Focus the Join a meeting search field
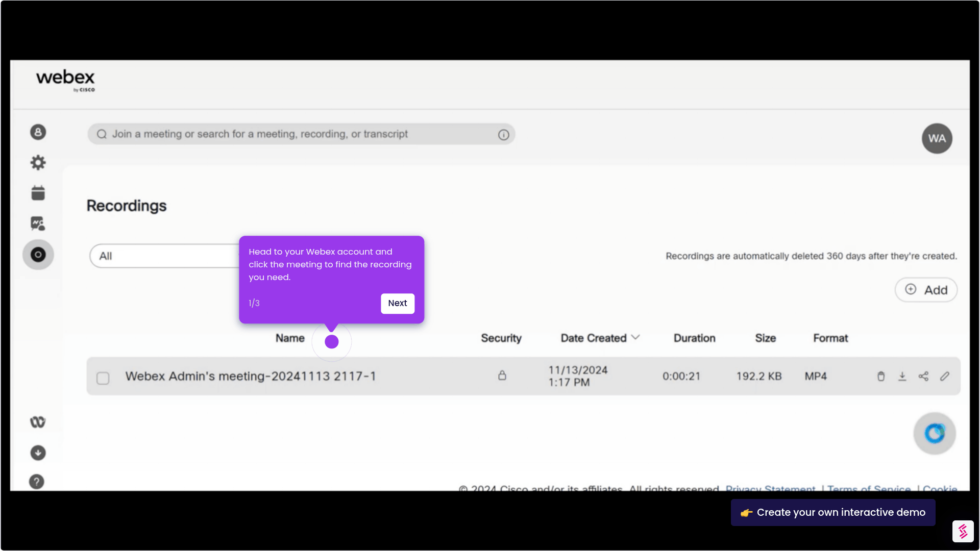The height and width of the screenshot is (551, 980). point(301,134)
